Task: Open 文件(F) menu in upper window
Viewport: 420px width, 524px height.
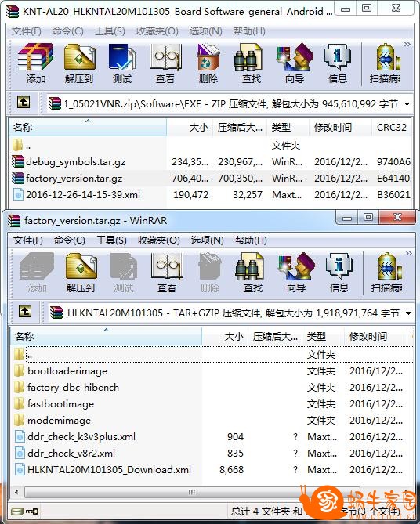Action: [27, 31]
